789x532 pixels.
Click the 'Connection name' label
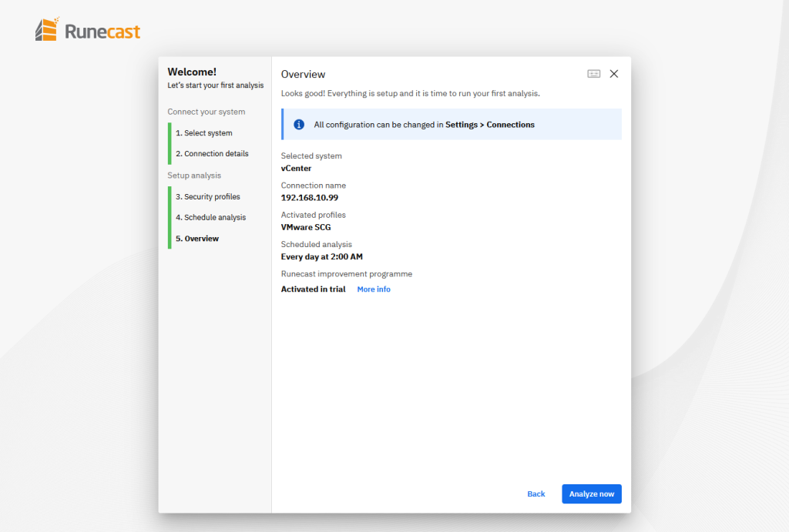click(314, 186)
